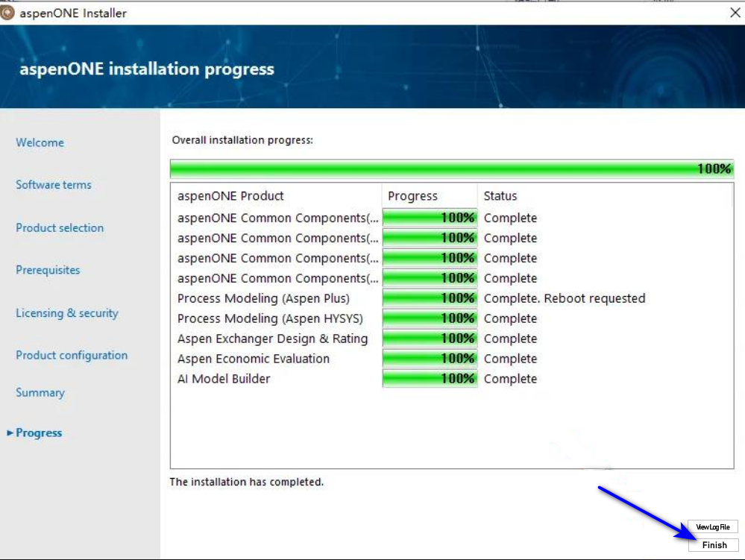Click the 'Overall installation progress:' label

[242, 140]
